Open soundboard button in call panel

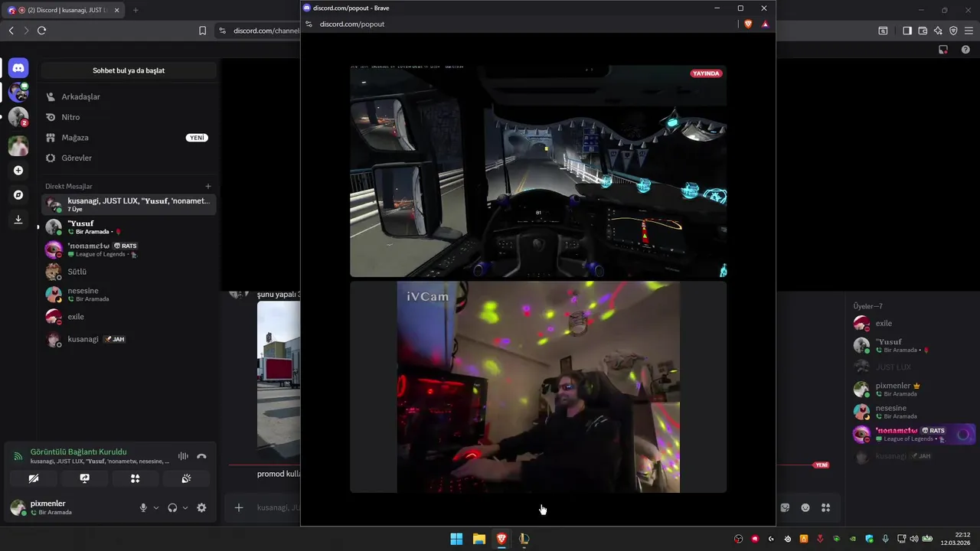(186, 478)
